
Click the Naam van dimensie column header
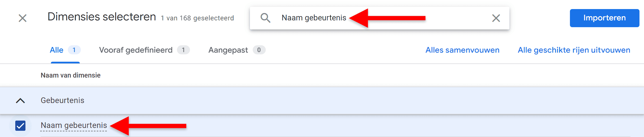71,75
